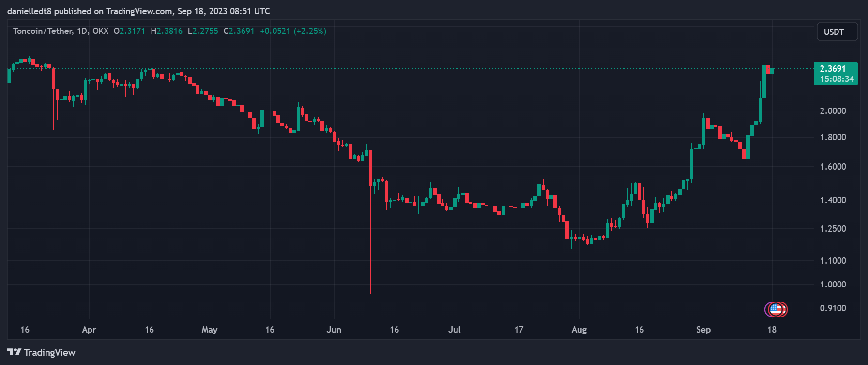
Task: Click the 1.1000 price axis label
Action: coord(833,261)
